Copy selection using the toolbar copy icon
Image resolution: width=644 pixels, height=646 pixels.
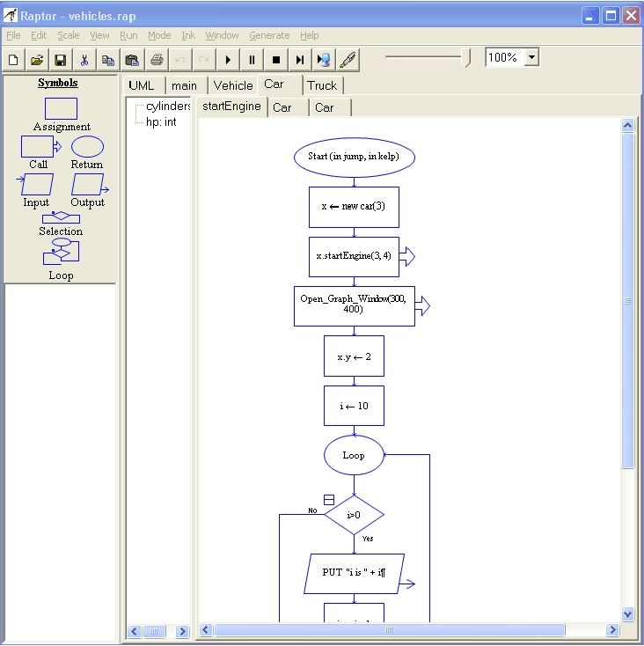(x=108, y=60)
